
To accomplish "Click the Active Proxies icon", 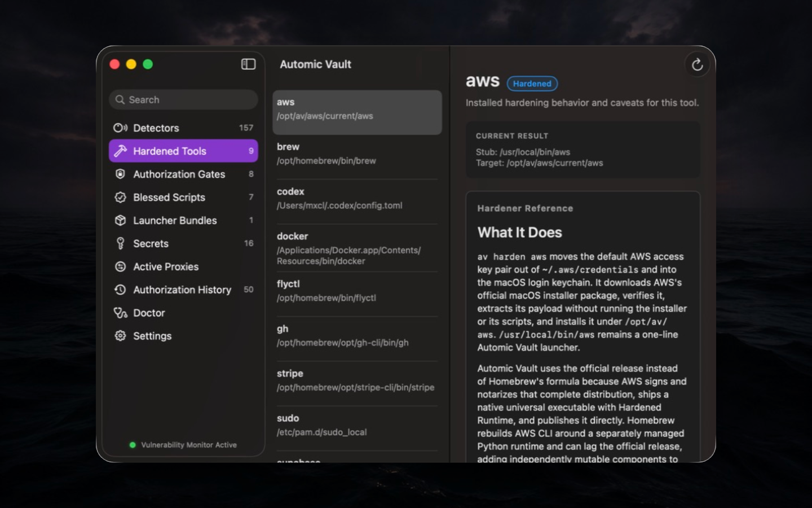I will click(x=120, y=267).
